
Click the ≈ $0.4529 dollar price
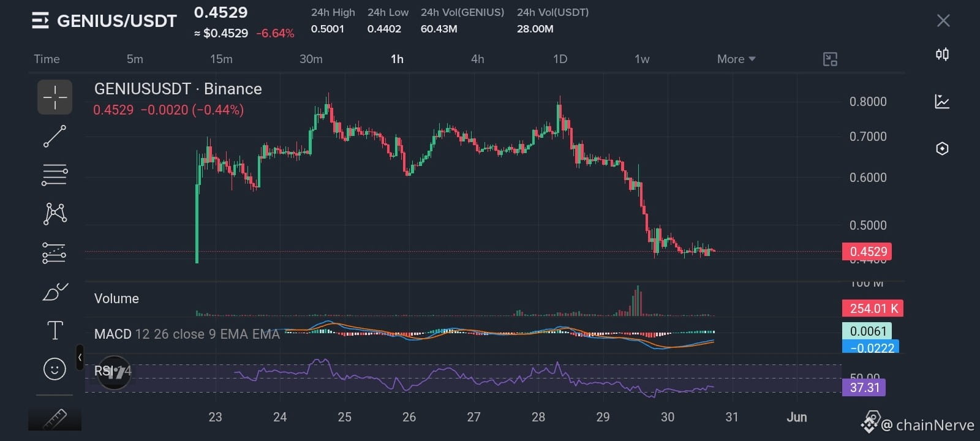click(x=221, y=34)
